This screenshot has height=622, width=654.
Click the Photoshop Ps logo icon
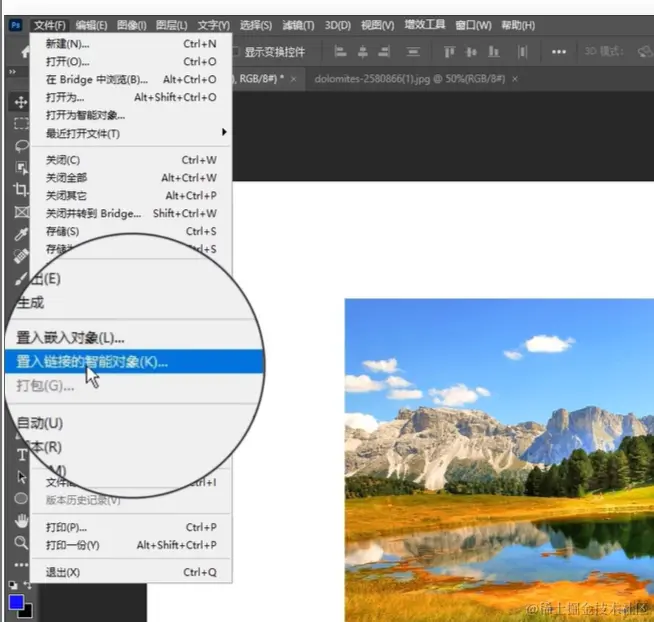[16, 25]
